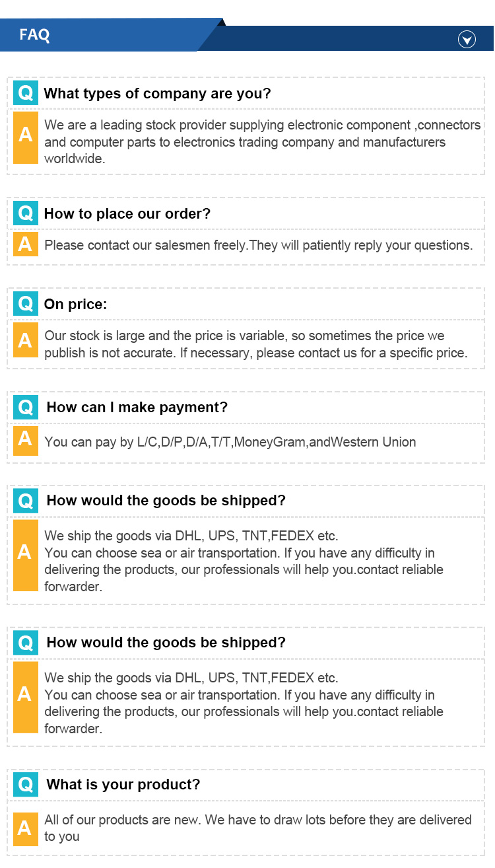
Task: Click the Q icon beside "What is your product?"
Action: (x=26, y=784)
